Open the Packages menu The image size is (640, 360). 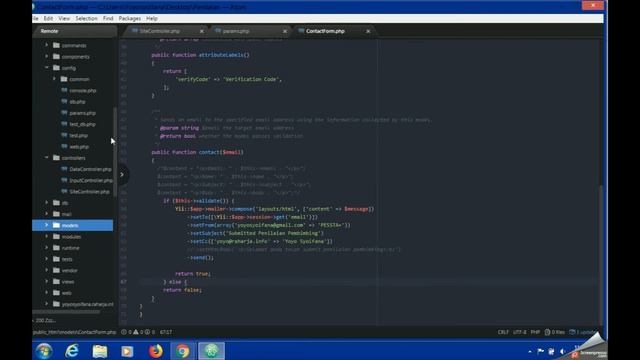(x=129, y=18)
